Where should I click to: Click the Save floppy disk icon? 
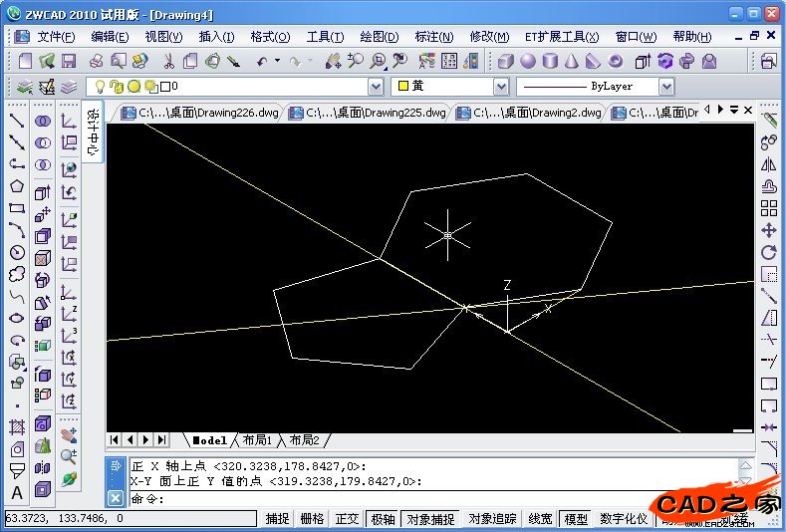pyautogui.click(x=69, y=61)
